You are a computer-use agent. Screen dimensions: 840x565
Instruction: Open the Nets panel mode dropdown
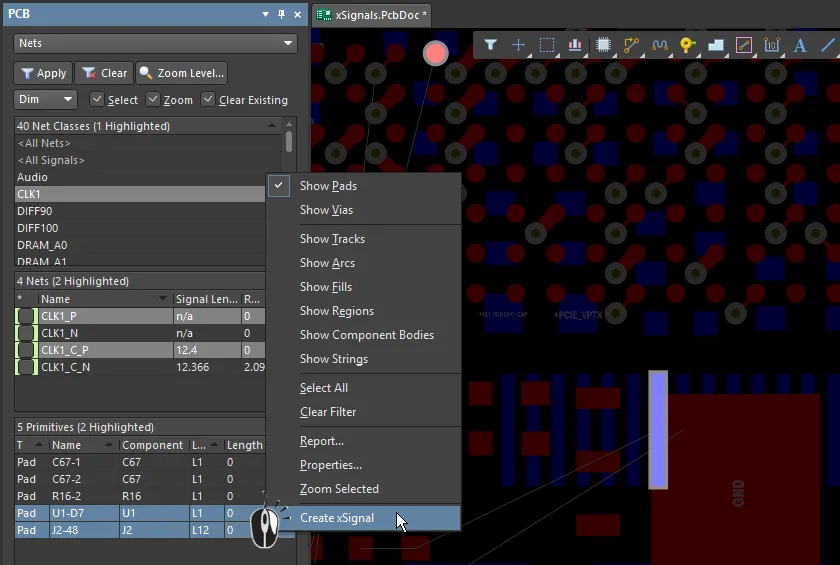[155, 44]
